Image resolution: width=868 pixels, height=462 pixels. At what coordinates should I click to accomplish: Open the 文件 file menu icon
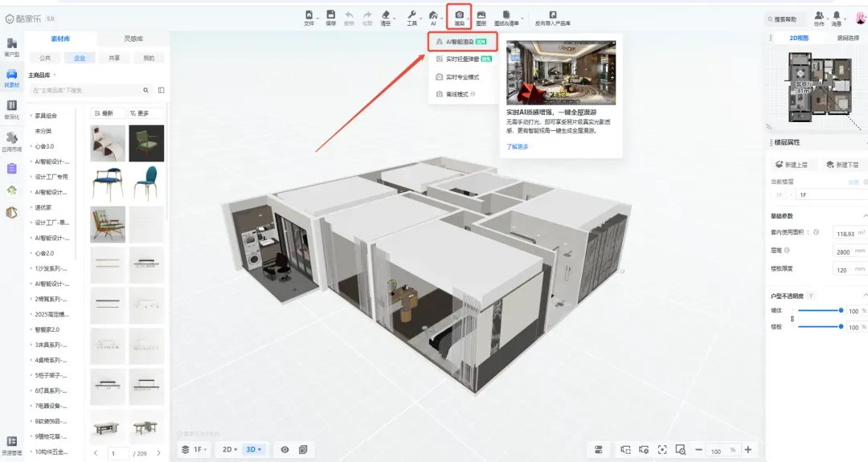click(309, 15)
